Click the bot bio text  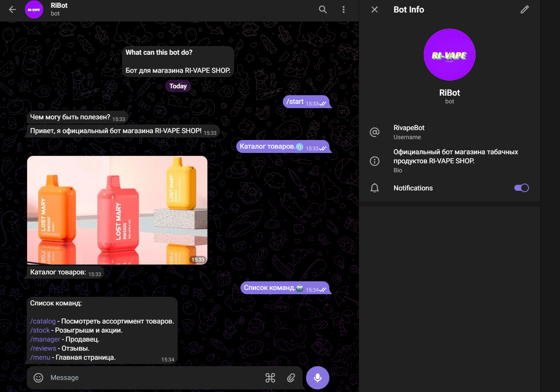(456, 156)
